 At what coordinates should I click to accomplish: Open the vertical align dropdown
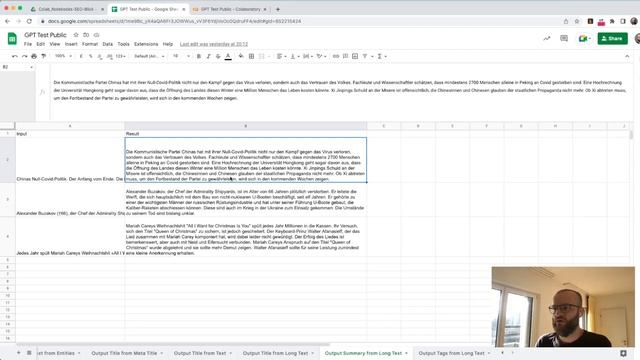pyautogui.click(x=295, y=56)
